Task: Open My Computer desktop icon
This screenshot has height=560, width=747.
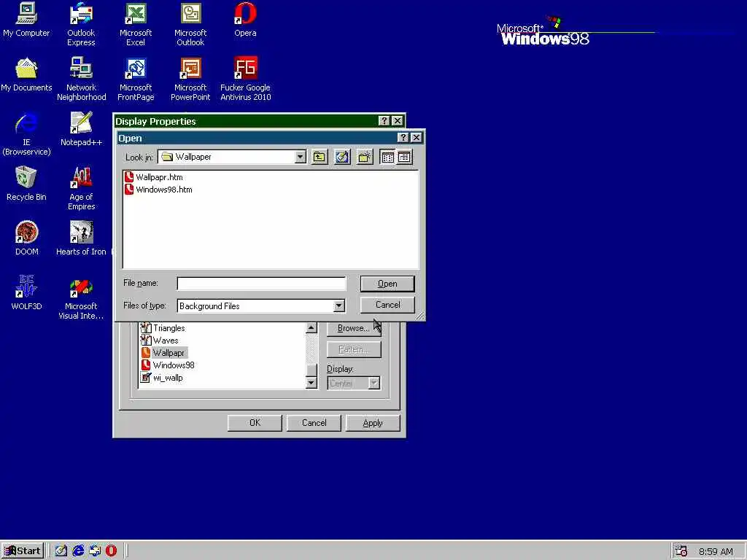Action: [x=26, y=20]
